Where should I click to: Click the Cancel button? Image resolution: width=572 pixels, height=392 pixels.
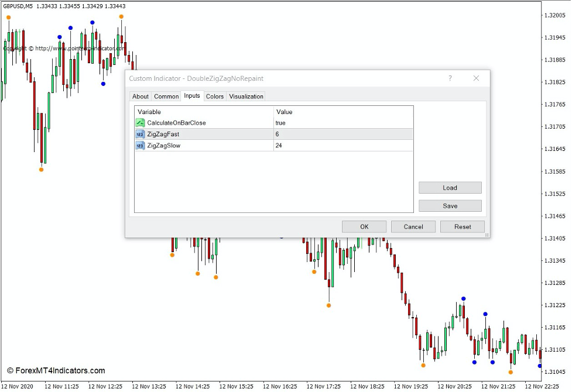tap(413, 226)
